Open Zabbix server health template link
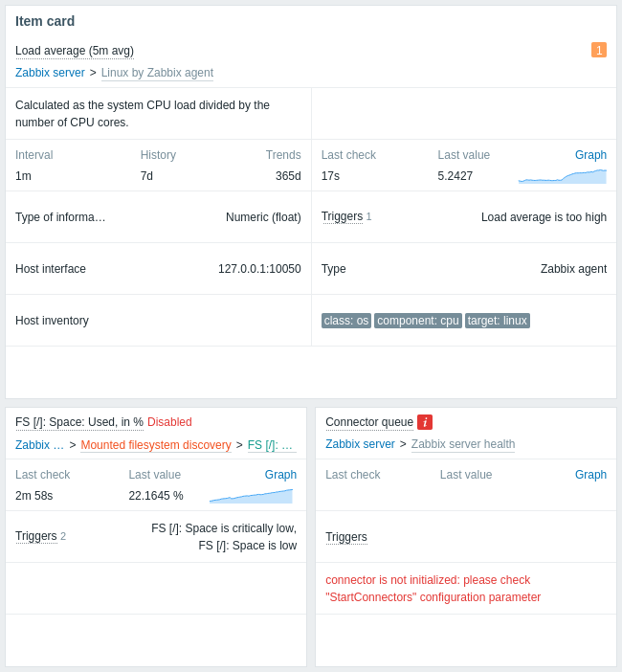This screenshot has width=622, height=672. 463,444
